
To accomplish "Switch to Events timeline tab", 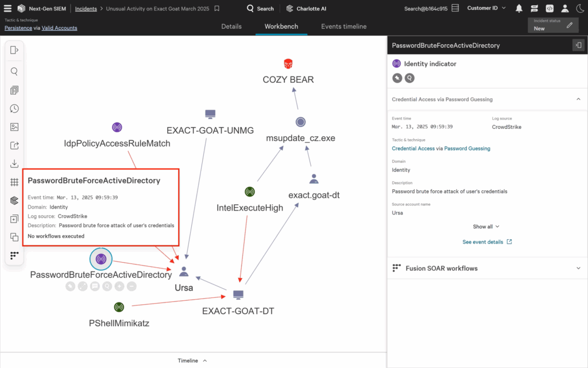I will point(344,26).
